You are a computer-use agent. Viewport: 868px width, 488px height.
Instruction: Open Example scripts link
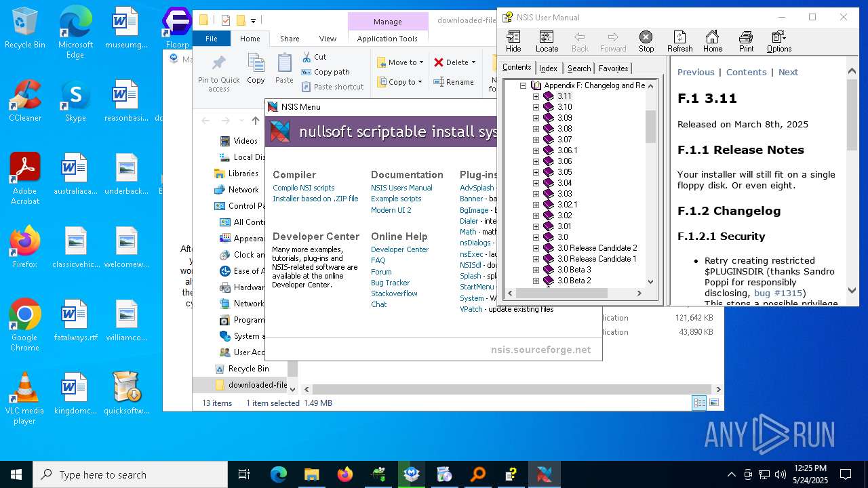396,199
